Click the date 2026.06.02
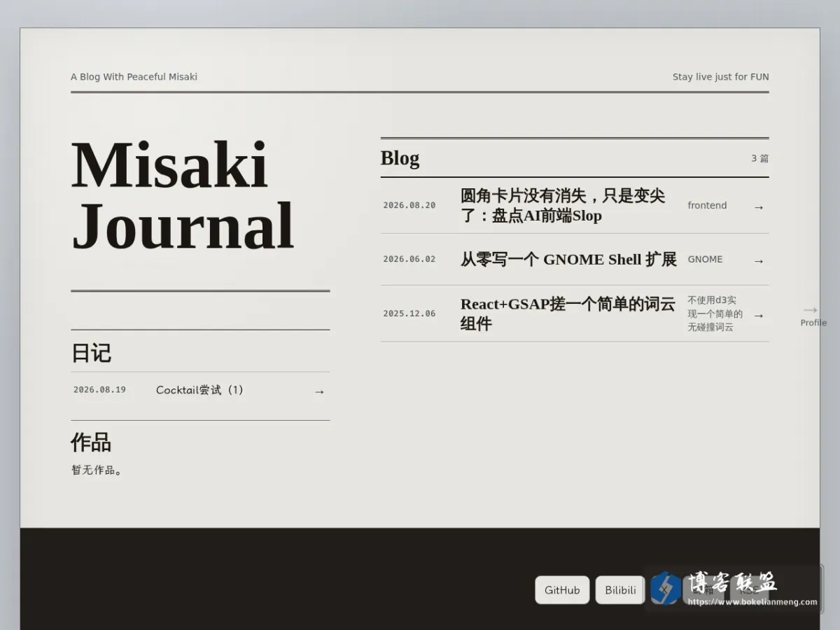Screen dimensions: 840x630 (x=409, y=259)
